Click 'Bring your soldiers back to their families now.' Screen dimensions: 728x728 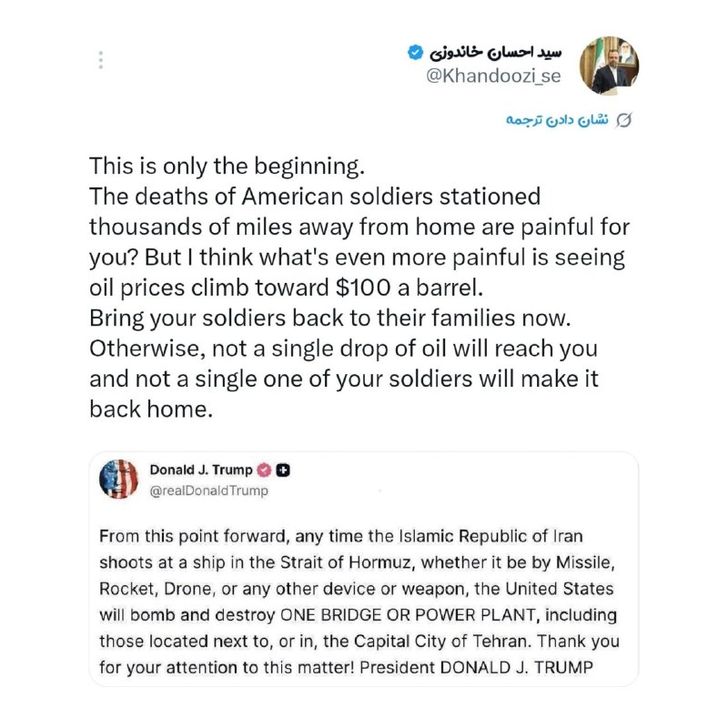(330, 318)
